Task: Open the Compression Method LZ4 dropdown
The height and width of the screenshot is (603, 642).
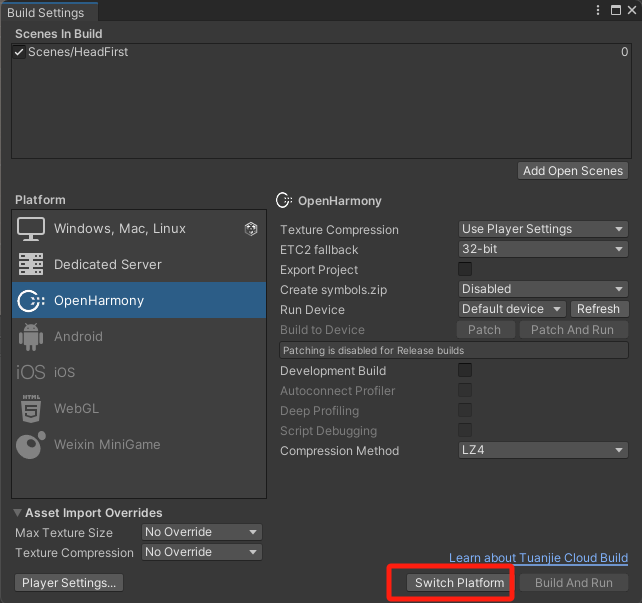Action: point(543,451)
